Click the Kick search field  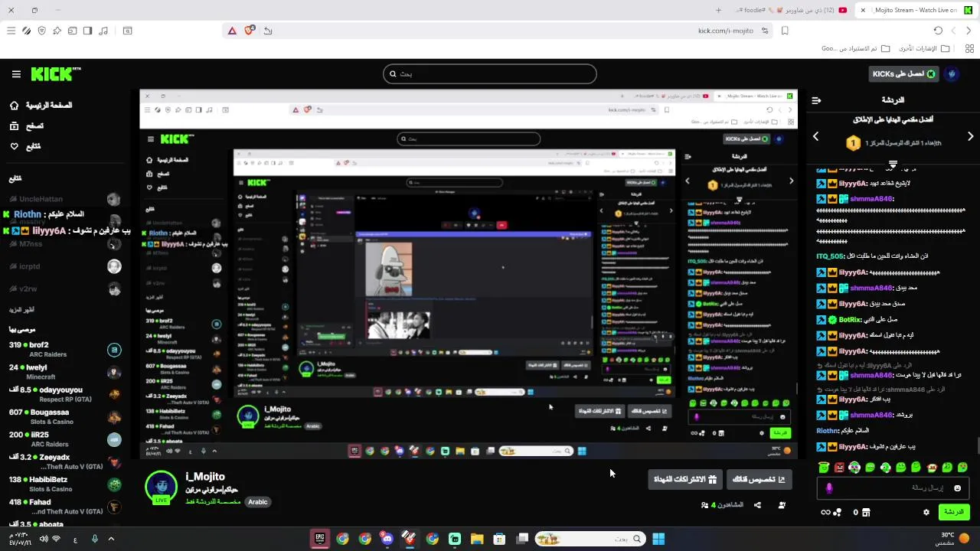pyautogui.click(x=490, y=74)
